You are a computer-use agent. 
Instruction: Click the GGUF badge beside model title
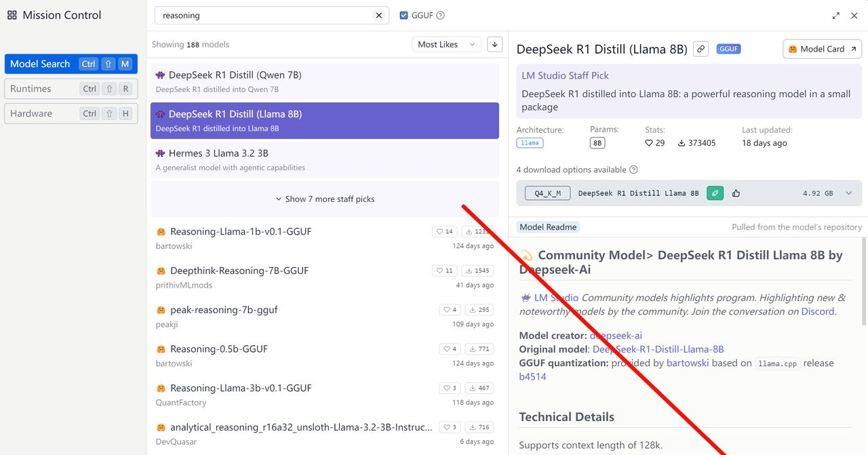pos(729,49)
